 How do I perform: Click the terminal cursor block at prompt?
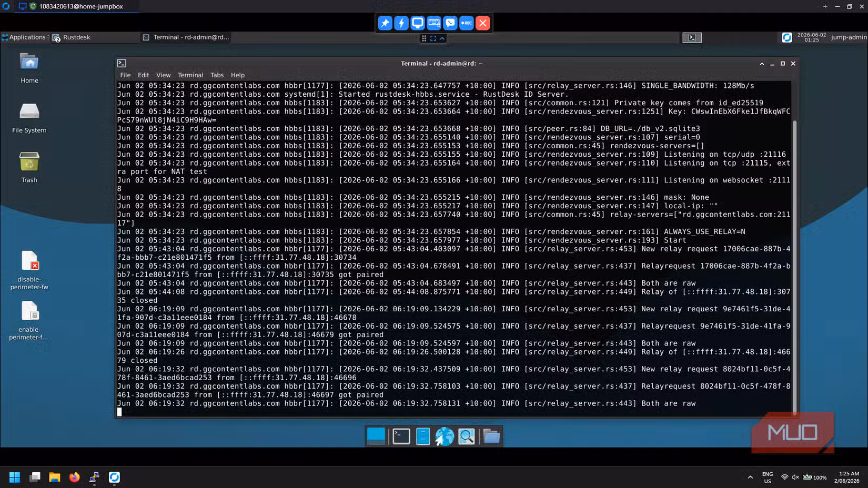click(119, 412)
